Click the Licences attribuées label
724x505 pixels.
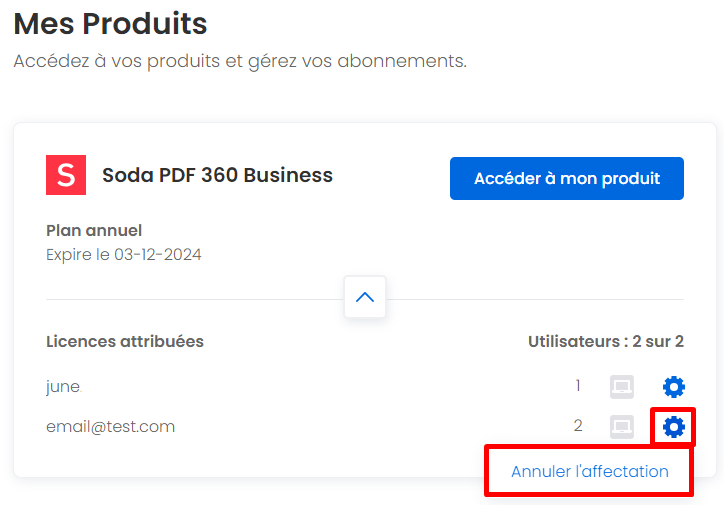click(x=125, y=342)
